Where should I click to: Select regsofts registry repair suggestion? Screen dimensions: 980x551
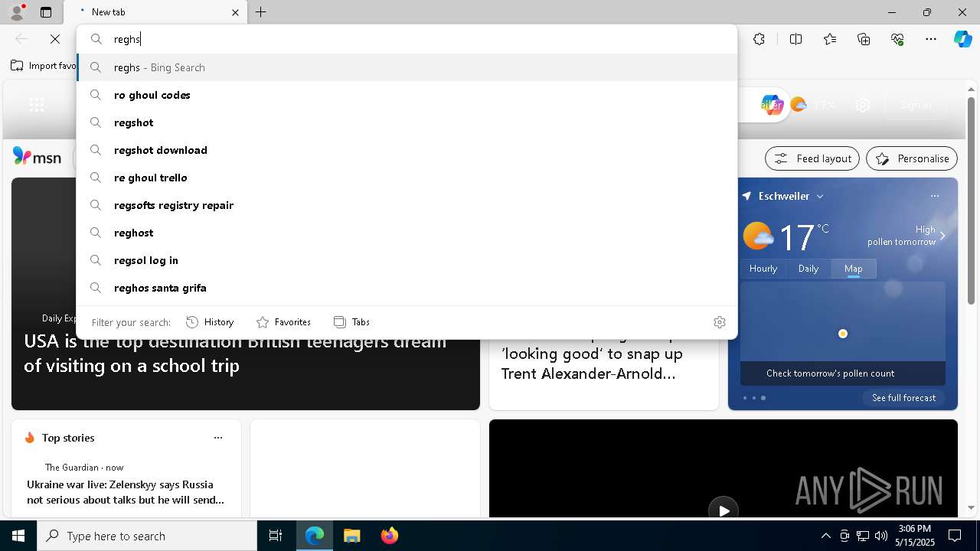[407, 205]
